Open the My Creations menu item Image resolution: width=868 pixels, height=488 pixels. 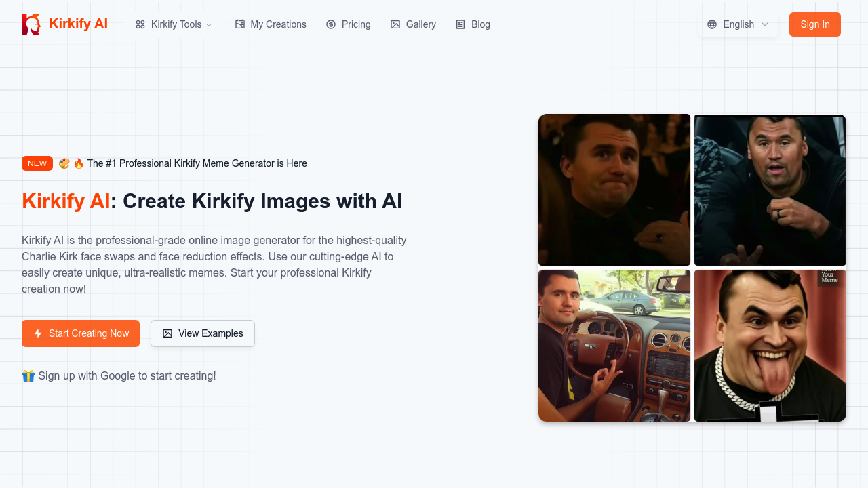(271, 24)
